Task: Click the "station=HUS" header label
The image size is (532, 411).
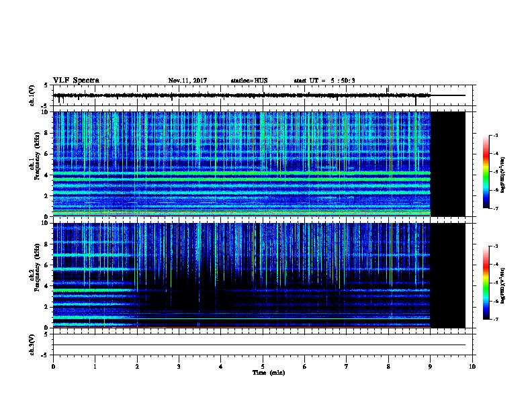Action: point(249,81)
